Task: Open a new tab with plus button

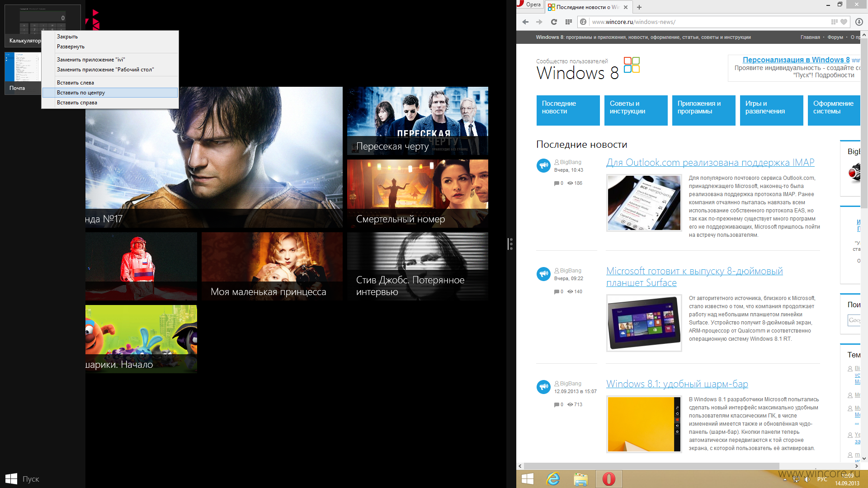Action: (x=639, y=7)
